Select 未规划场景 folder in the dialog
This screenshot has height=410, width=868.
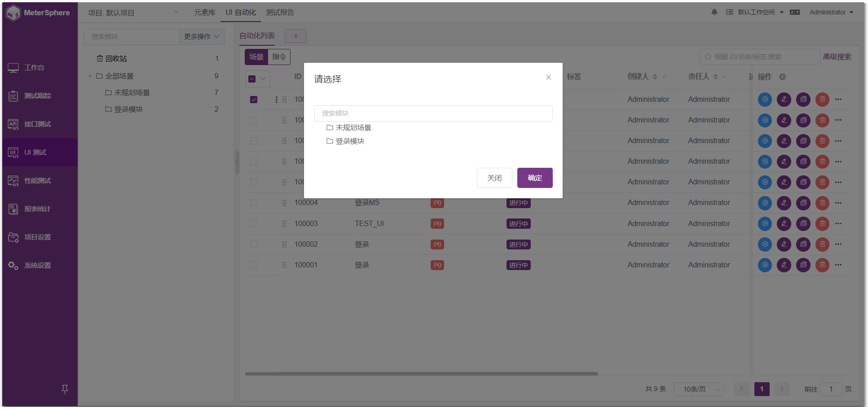[x=349, y=128]
